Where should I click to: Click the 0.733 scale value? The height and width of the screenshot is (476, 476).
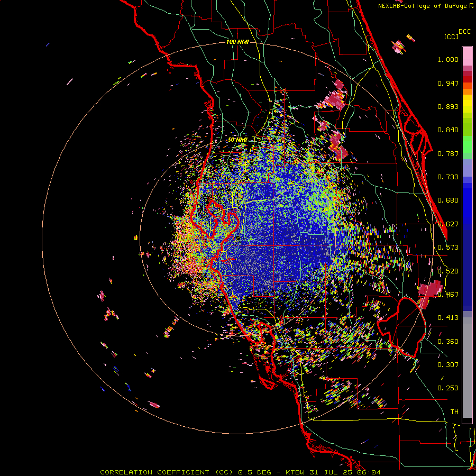pos(448,177)
